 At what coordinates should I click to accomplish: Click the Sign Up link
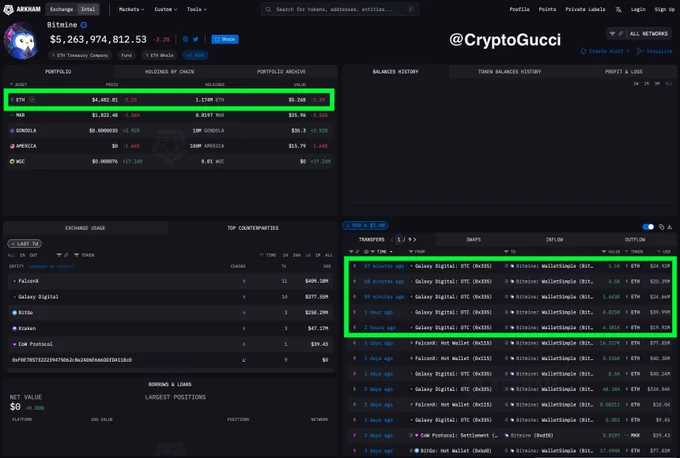[664, 9]
